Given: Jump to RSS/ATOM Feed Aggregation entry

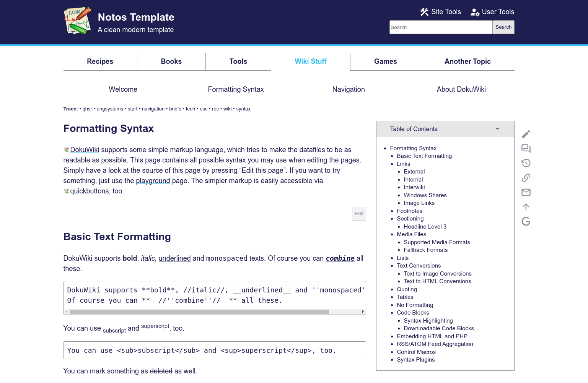Looking at the screenshot, I should pos(435,344).
